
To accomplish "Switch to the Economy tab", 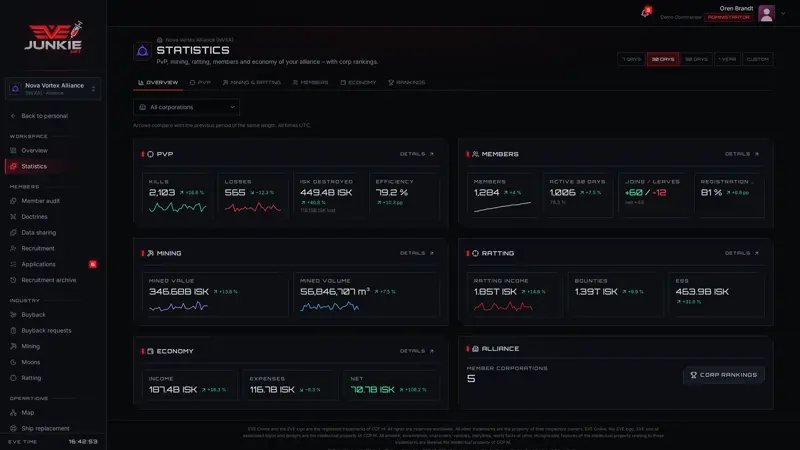I will click(x=358, y=83).
